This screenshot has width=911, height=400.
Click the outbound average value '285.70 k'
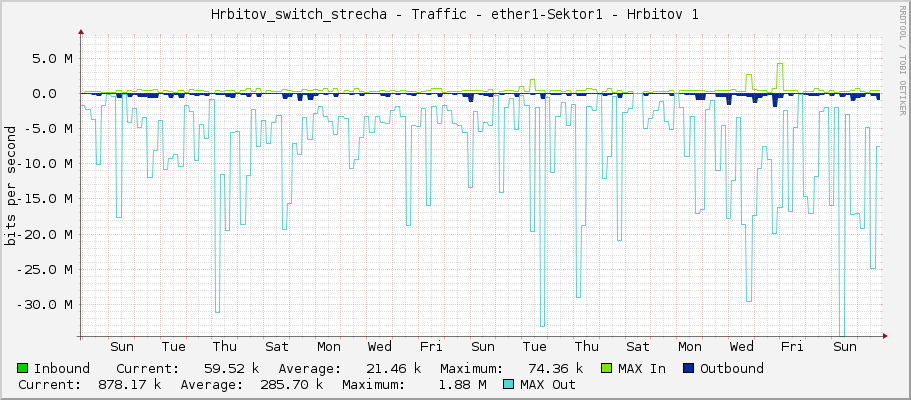[292, 384]
